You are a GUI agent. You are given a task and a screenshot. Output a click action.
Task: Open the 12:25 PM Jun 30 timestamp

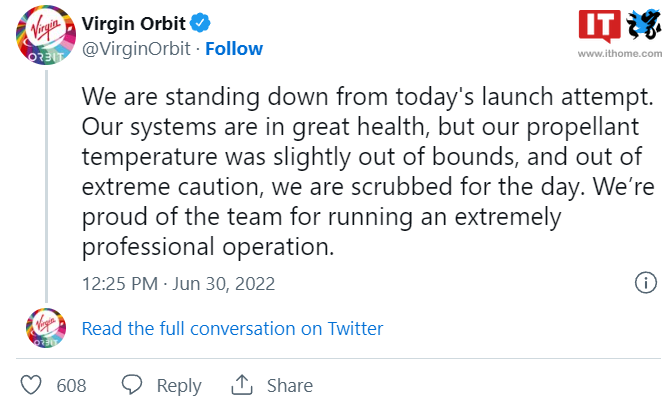tap(178, 284)
